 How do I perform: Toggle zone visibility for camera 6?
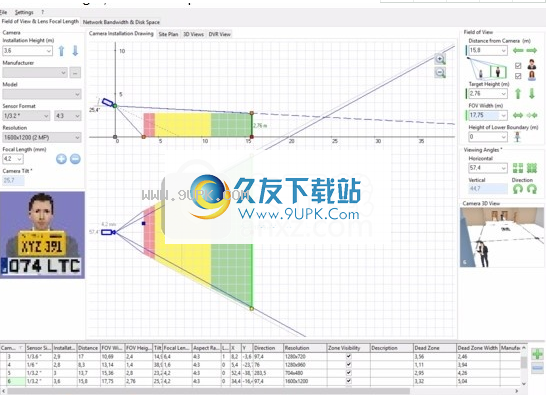349,381
